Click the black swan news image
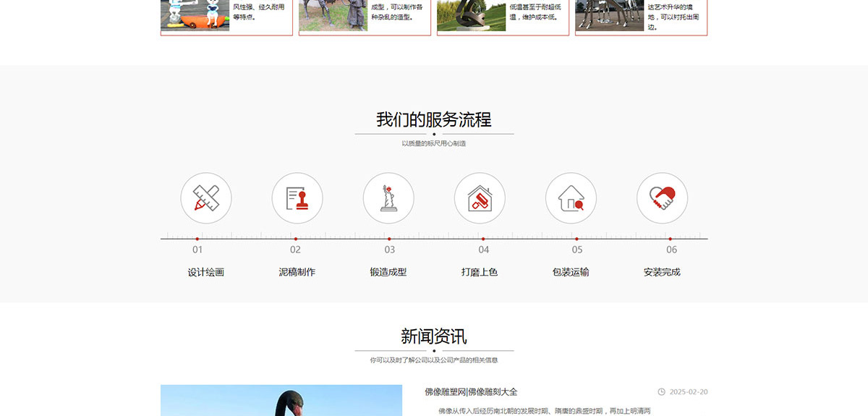Viewport: 868px width, 416px height. 281,401
